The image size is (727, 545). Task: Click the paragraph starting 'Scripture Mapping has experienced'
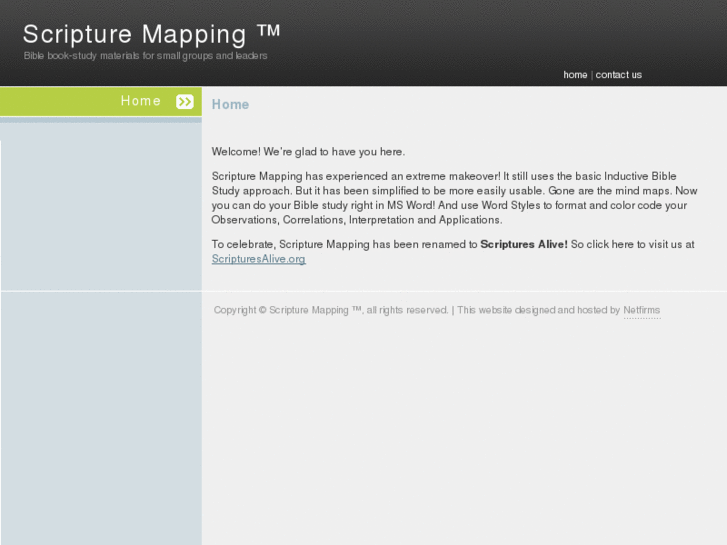tap(454, 198)
